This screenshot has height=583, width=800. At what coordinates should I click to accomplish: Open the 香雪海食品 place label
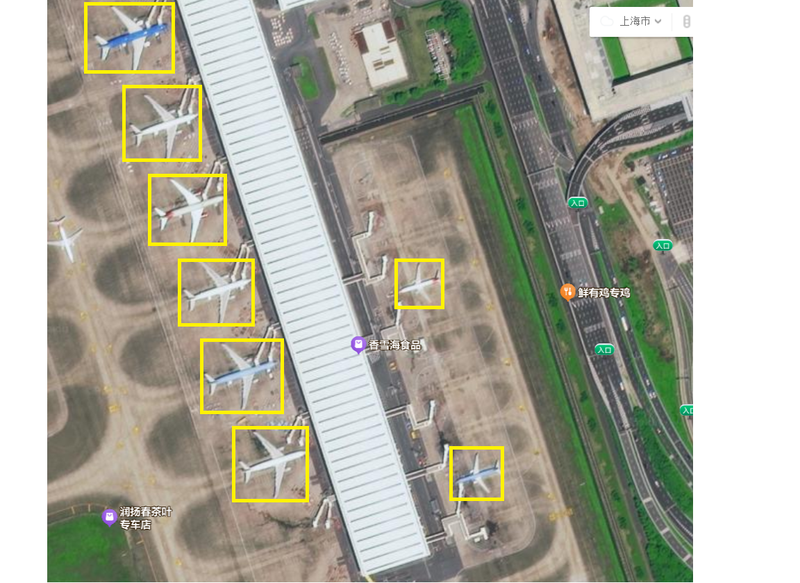click(x=395, y=345)
